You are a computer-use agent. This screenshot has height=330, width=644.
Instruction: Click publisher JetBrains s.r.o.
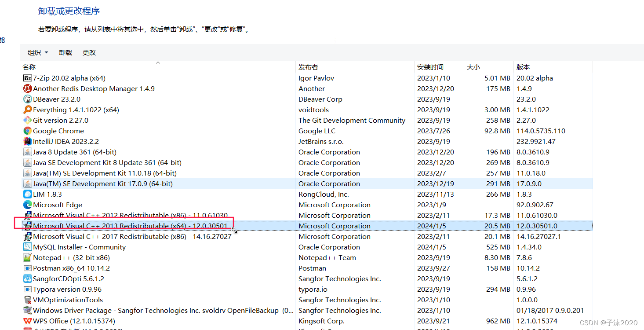[321, 141]
